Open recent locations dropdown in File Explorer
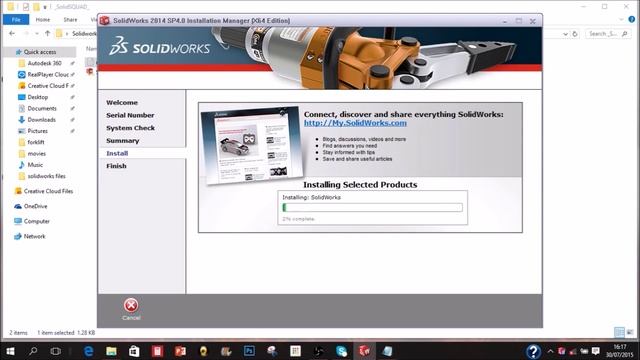Image resolution: width=640 pixels, height=360 pixels. point(37,33)
